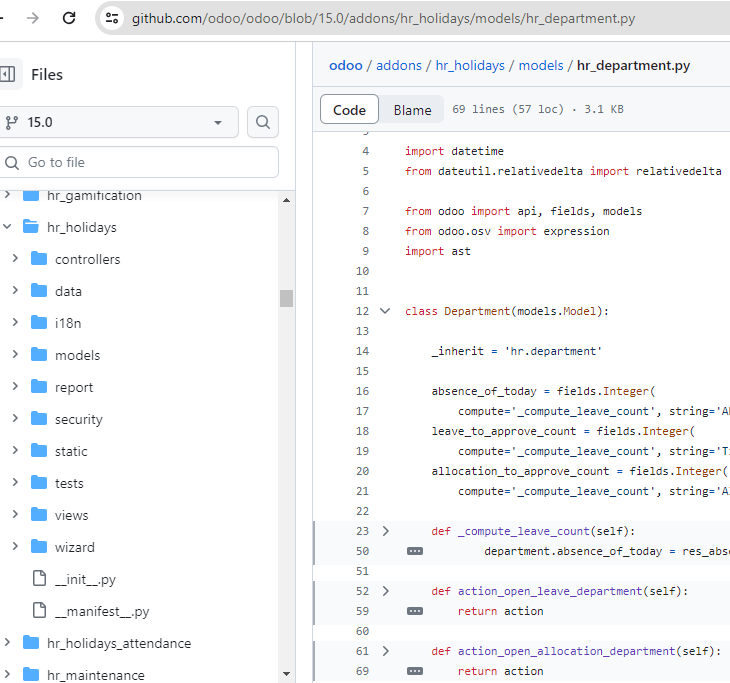
Task: Click the security folder icon
Action: click(x=39, y=419)
